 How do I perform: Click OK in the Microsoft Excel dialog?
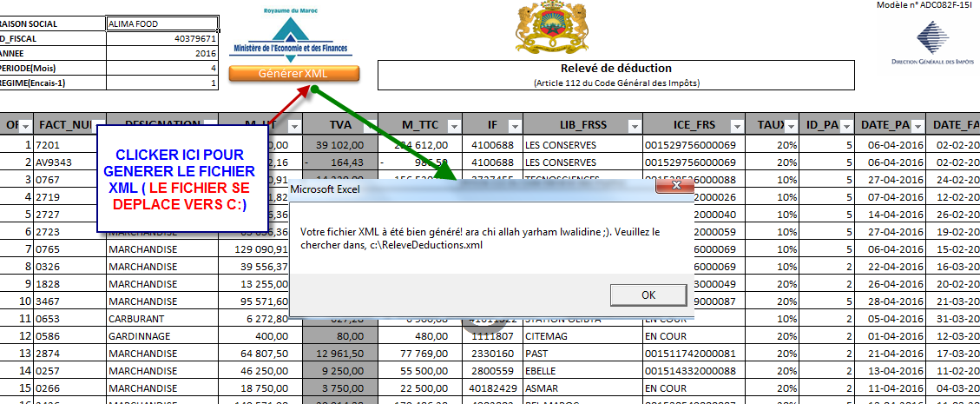(x=648, y=295)
